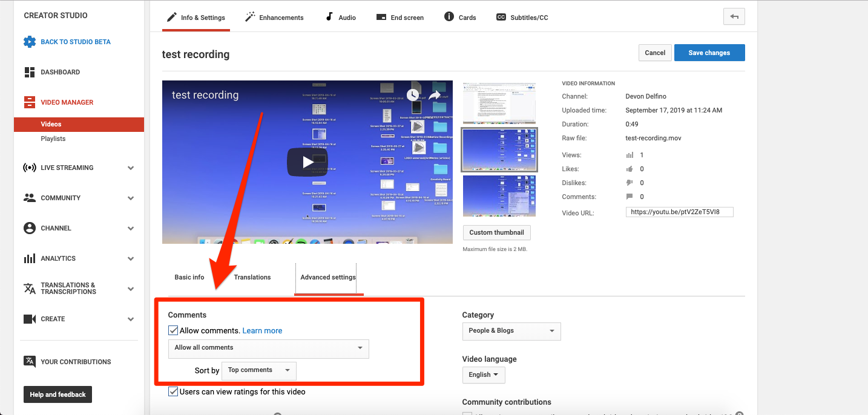Expand the Create section
Image resolution: width=868 pixels, height=415 pixels.
coord(131,319)
